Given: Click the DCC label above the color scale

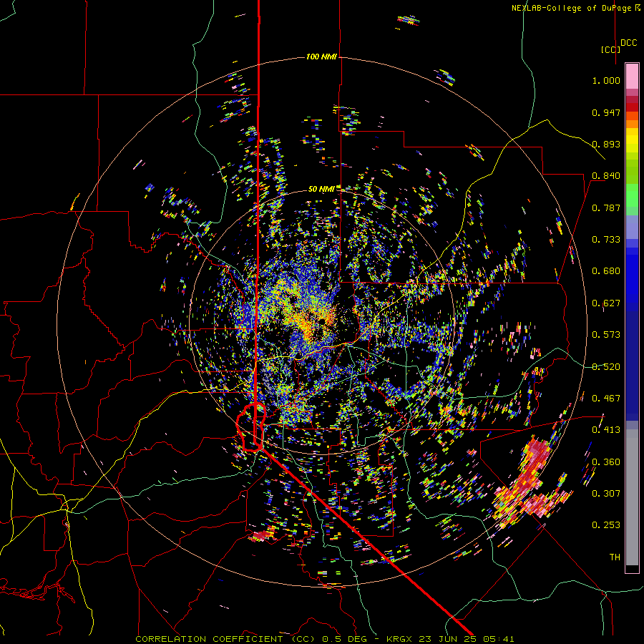Looking at the screenshot, I should (629, 43).
